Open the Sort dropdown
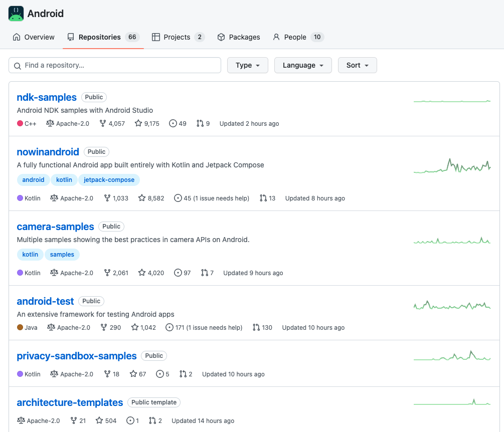This screenshot has height=432, width=504. [357, 65]
